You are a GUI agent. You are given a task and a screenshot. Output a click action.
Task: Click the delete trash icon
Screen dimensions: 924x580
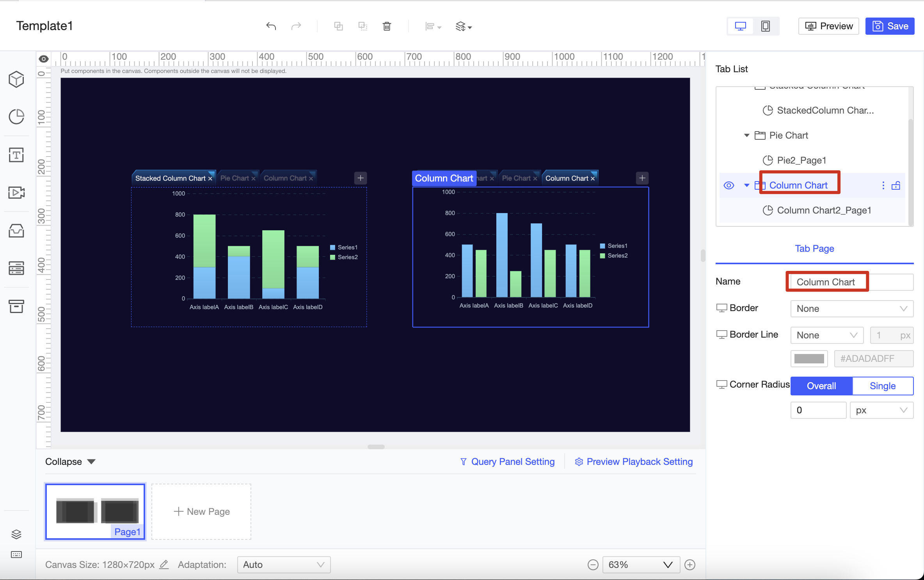[x=386, y=26]
